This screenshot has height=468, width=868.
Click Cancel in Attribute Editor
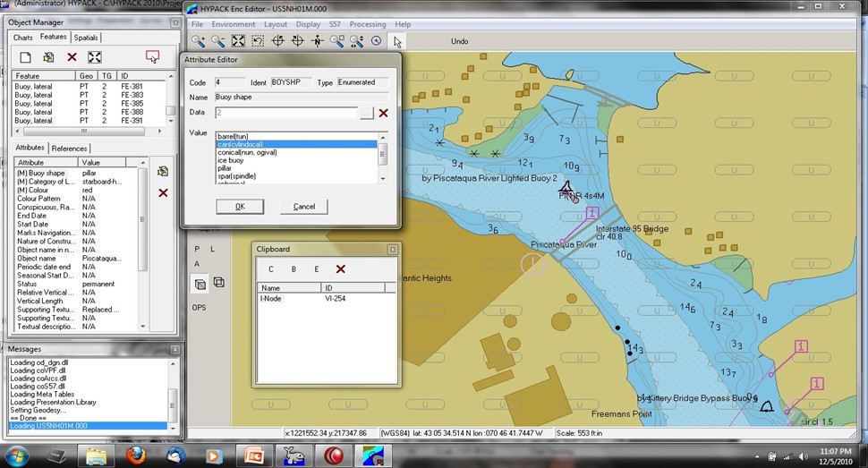[304, 207]
